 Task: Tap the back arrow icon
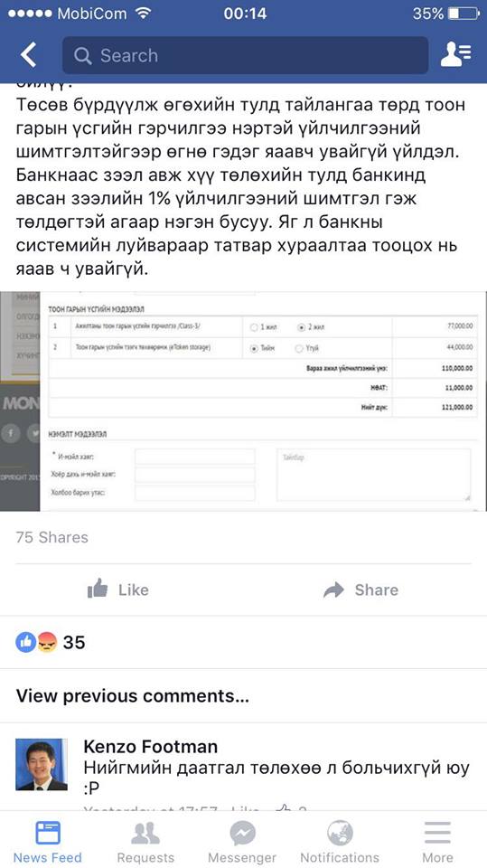point(28,55)
